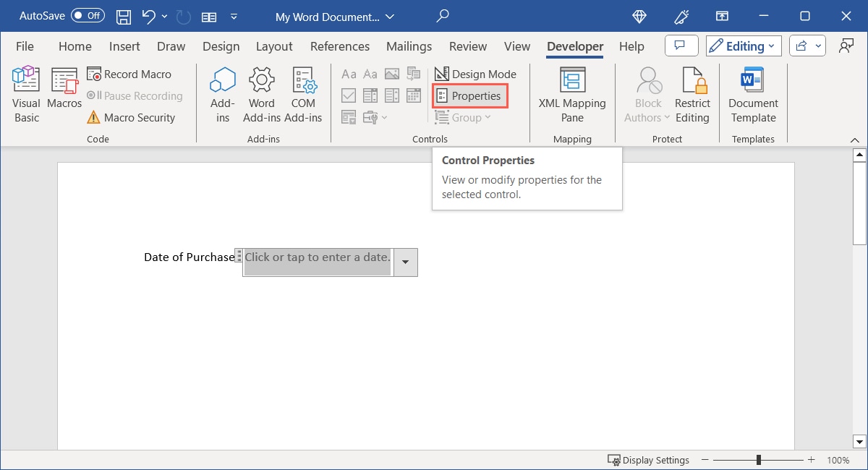Open the Review ribbon tab
Image resolution: width=868 pixels, height=470 pixels.
click(467, 46)
